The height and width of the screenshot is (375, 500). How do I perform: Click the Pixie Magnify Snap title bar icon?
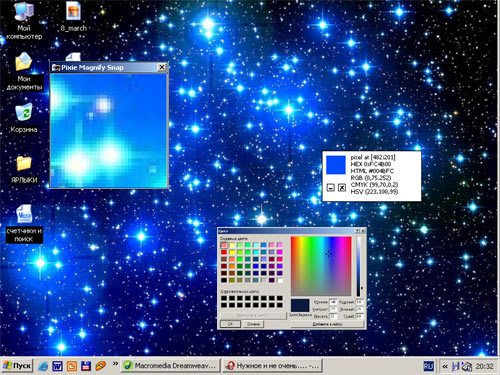(55, 68)
